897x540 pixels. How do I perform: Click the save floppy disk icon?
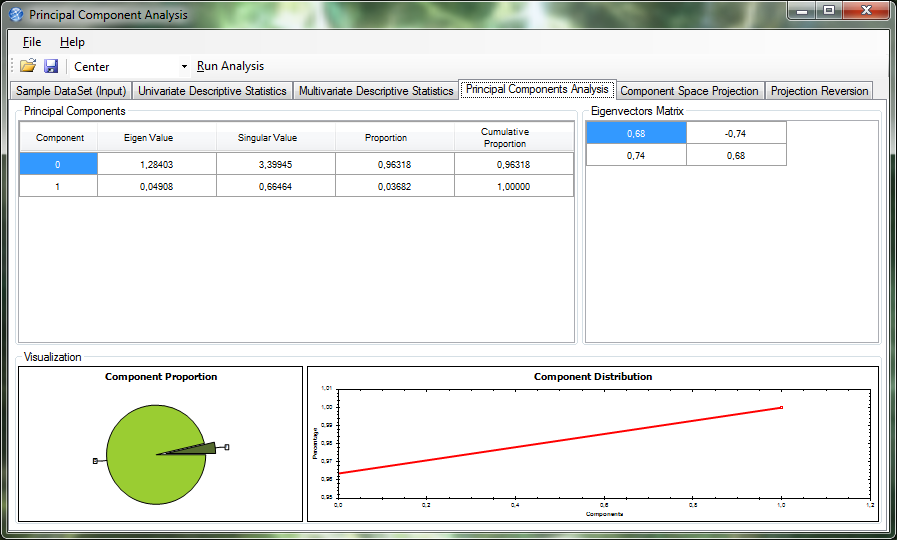51,66
